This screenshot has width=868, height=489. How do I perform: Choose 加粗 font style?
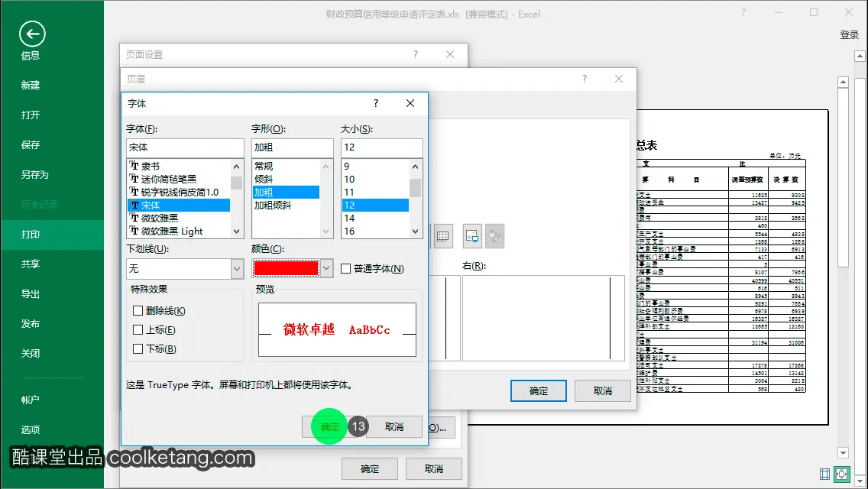click(286, 193)
